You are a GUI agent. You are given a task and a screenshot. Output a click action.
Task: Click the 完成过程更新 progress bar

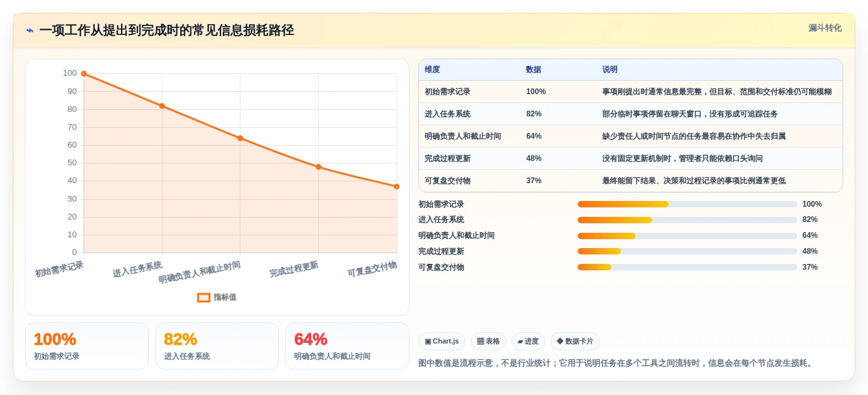pyautogui.click(x=687, y=251)
